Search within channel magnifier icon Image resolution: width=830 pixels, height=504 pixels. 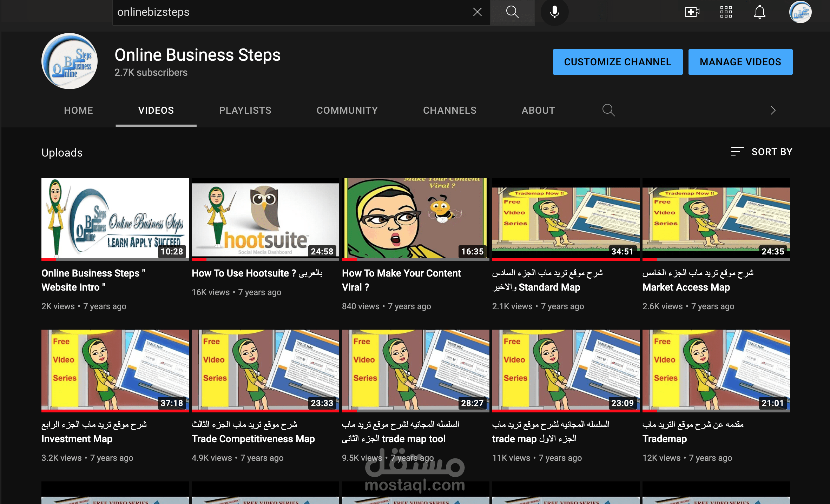coord(608,110)
